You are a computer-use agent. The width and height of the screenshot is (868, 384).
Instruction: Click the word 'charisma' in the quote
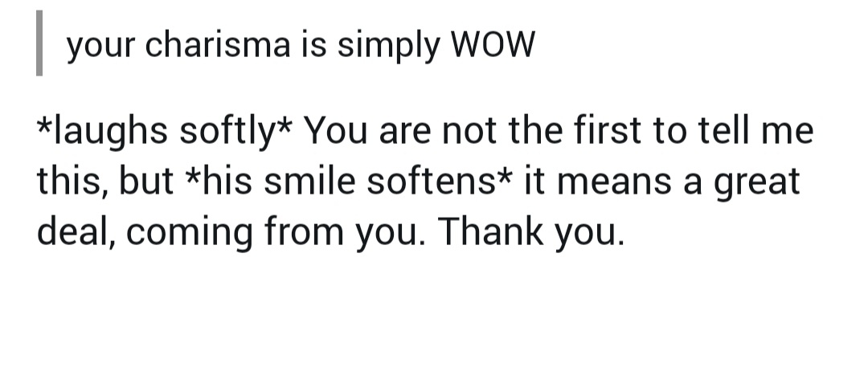point(219,47)
